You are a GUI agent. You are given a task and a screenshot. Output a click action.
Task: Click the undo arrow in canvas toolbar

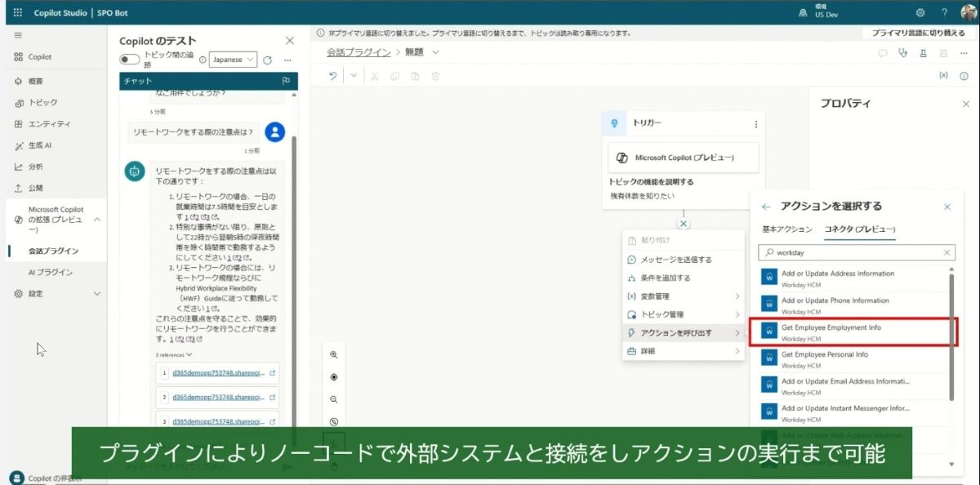(332, 76)
